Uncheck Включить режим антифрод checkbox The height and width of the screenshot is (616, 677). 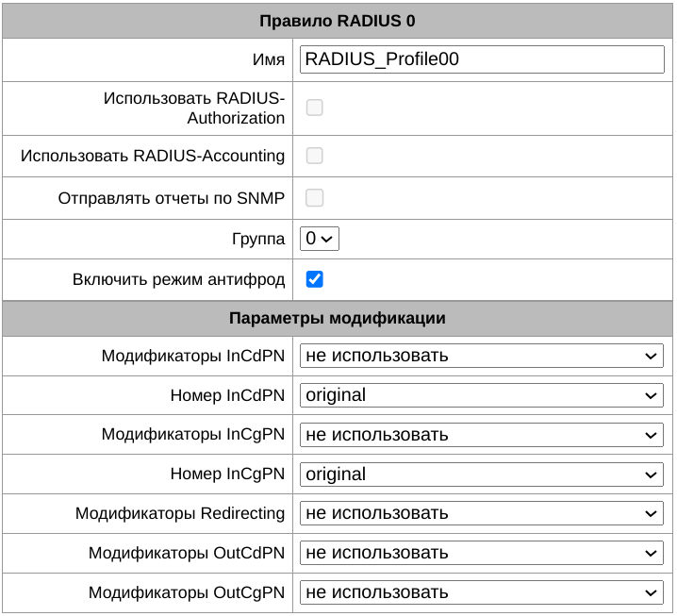point(315,280)
